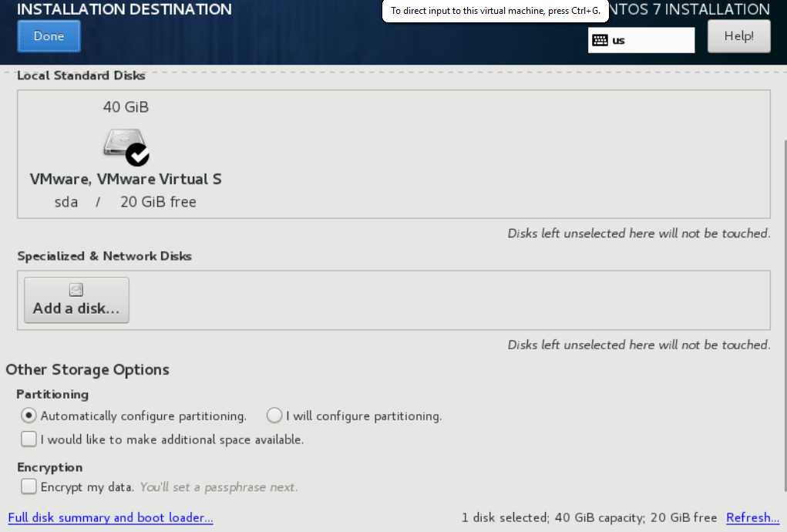The image size is (787, 532).
Task: Click the INSTALLATION DESTINATION title
Action: tap(124, 9)
